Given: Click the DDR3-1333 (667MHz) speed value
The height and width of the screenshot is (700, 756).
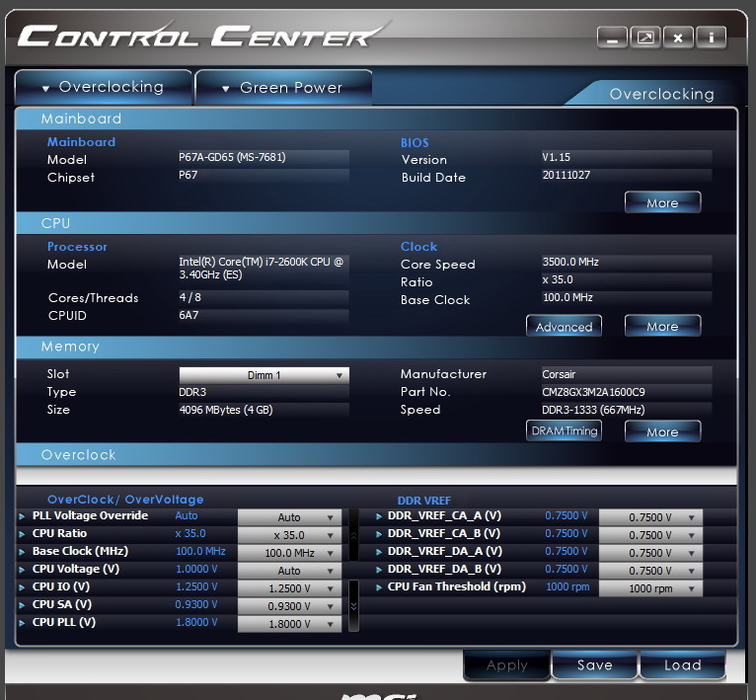Looking at the screenshot, I should (593, 410).
